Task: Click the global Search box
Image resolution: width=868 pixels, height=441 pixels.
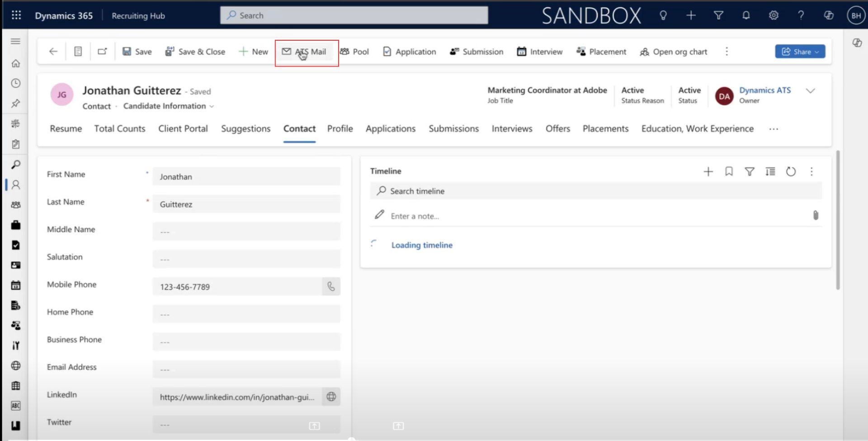Action: [x=354, y=15]
